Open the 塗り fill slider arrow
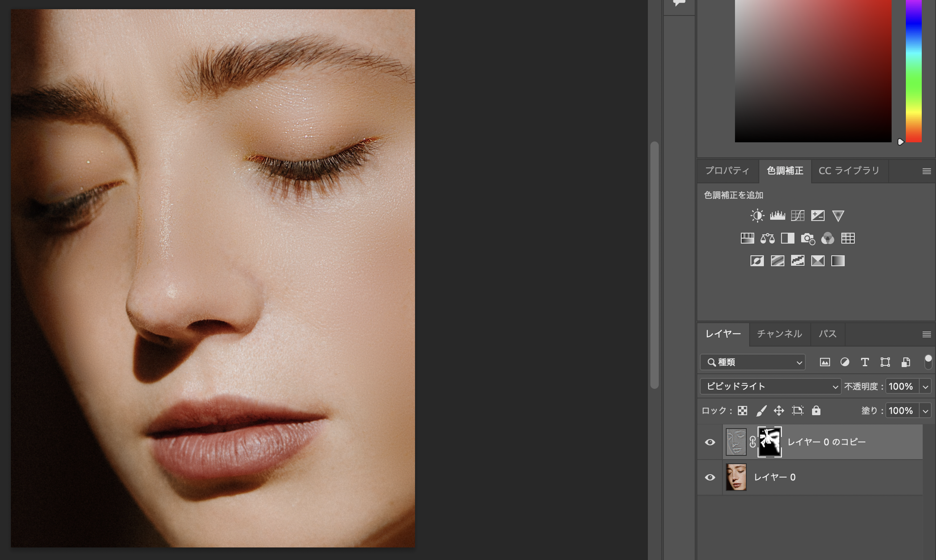This screenshot has width=936, height=560. coord(926,411)
